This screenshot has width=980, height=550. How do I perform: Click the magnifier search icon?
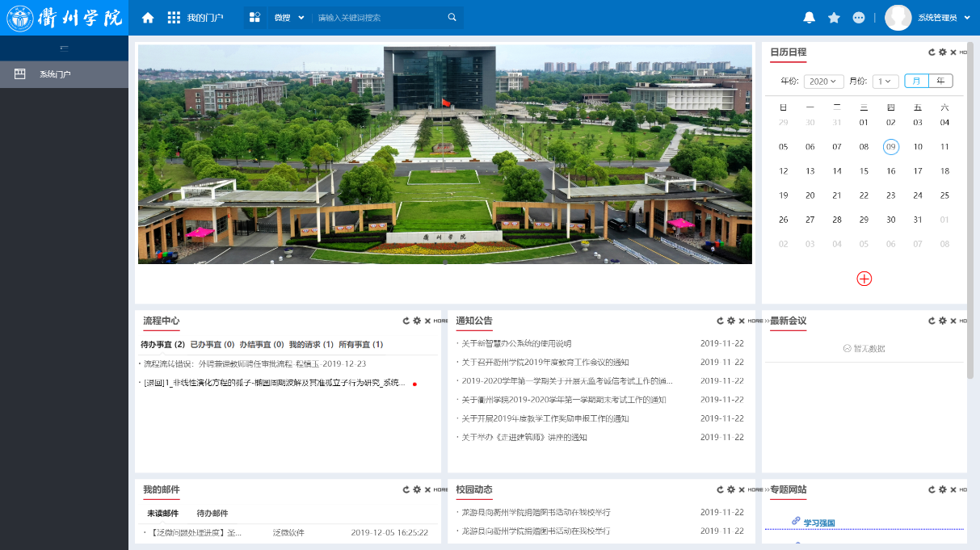pos(452,18)
